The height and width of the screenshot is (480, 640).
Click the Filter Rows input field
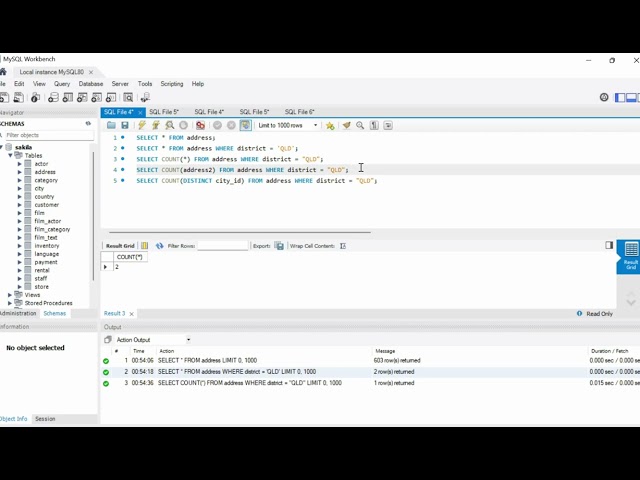(x=223, y=246)
